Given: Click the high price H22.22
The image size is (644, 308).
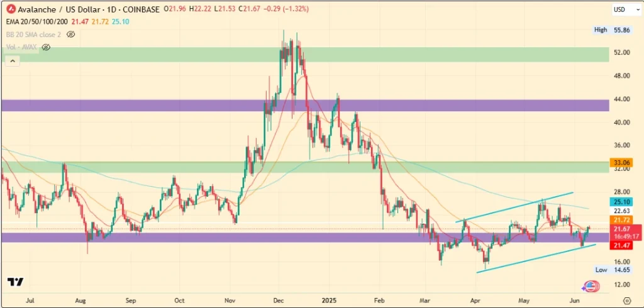Looking at the screenshot, I should pyautogui.click(x=199, y=9).
